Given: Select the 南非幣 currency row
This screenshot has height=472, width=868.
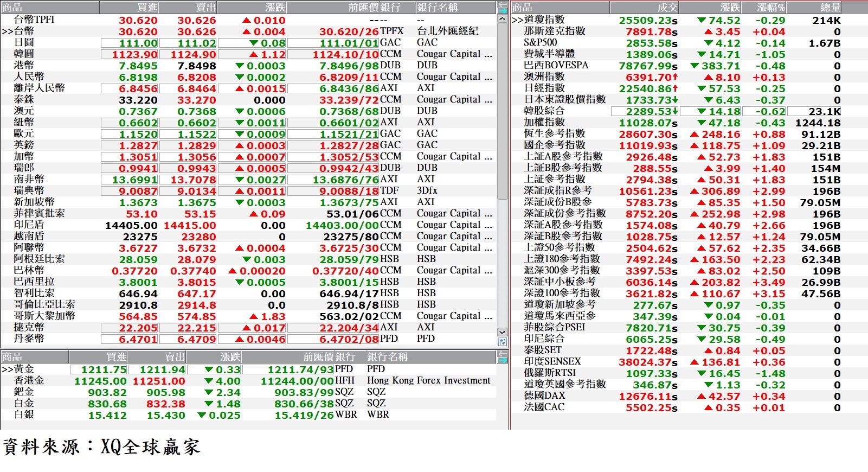Looking at the screenshot, I should point(248,180).
